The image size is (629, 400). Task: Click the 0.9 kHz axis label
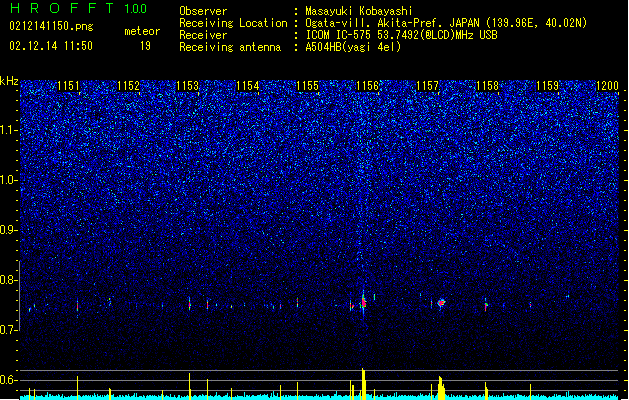[9, 230]
